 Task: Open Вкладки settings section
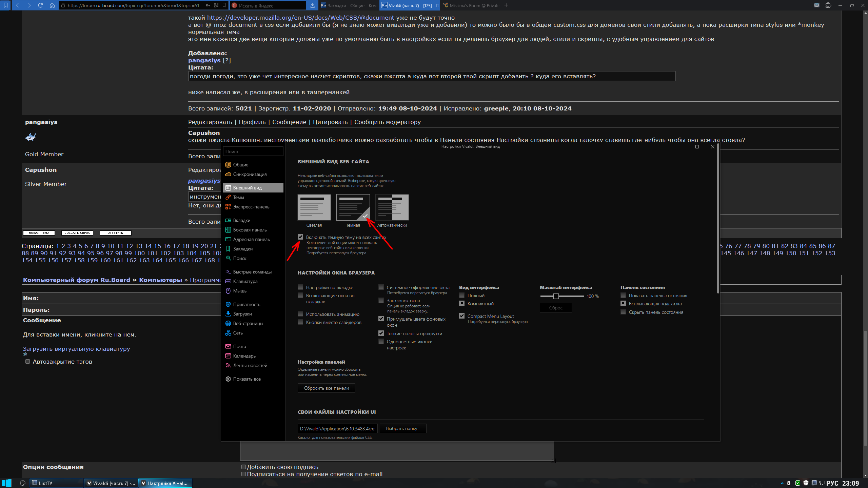click(253, 220)
